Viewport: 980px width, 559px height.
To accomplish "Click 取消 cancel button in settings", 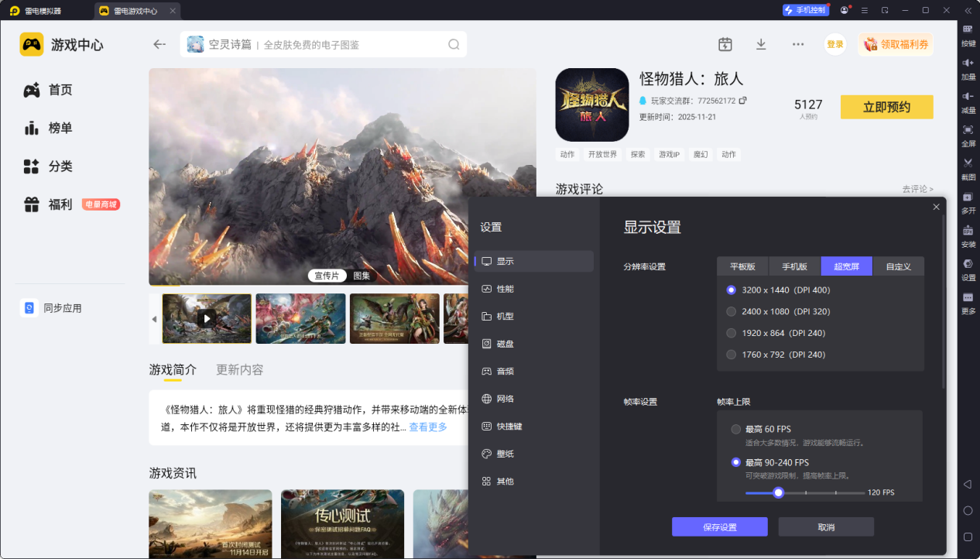I will pyautogui.click(x=826, y=527).
